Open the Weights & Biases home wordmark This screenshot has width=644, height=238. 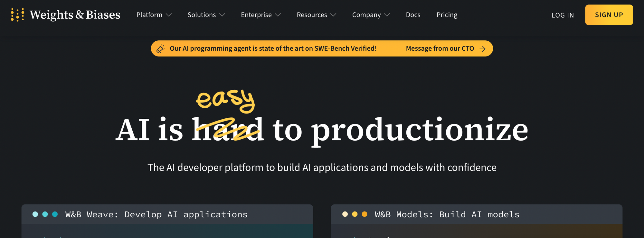point(75,15)
